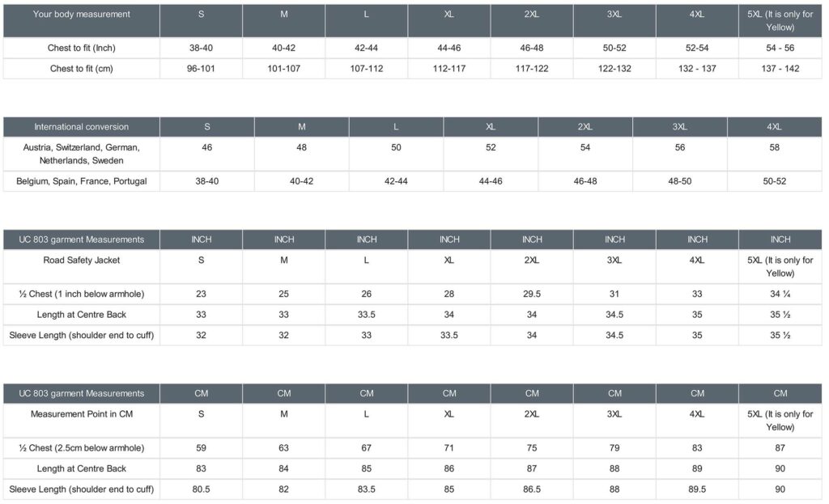This screenshot has height=504, width=829.
Task: Select the Austria, Switzerland, German row label
Action: 81,154
